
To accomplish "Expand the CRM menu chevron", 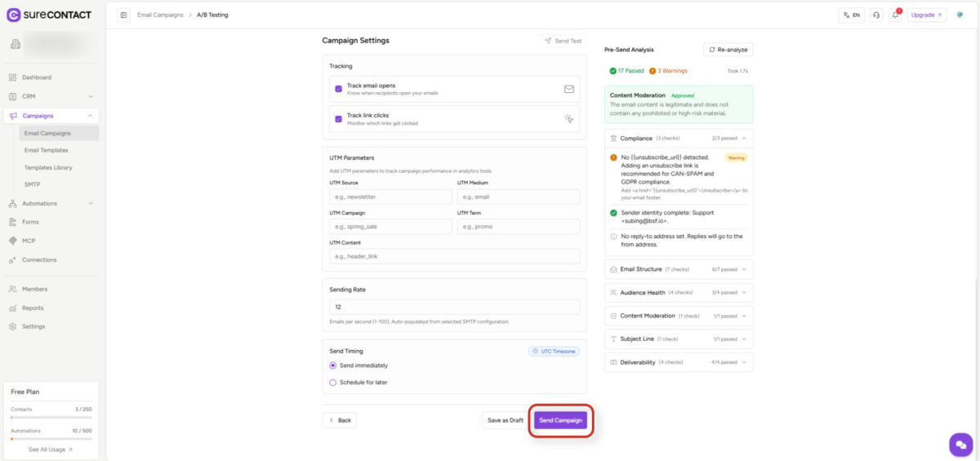I will pos(91,96).
